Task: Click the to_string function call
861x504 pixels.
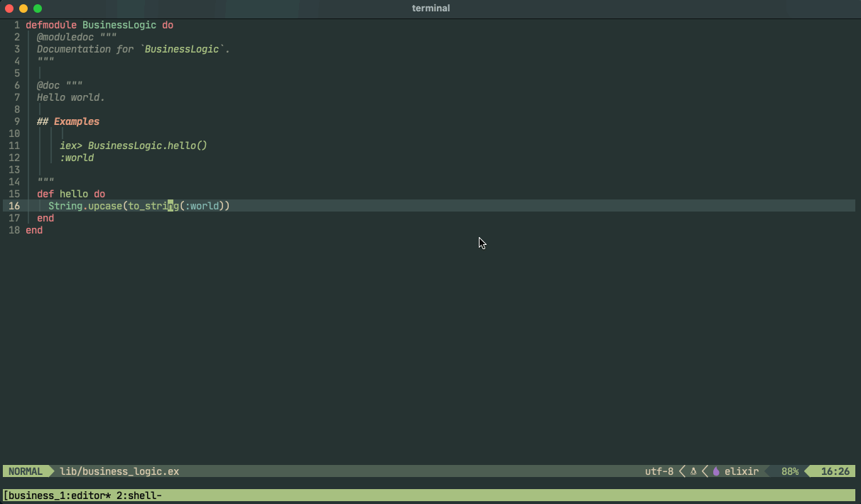Action: coord(153,206)
